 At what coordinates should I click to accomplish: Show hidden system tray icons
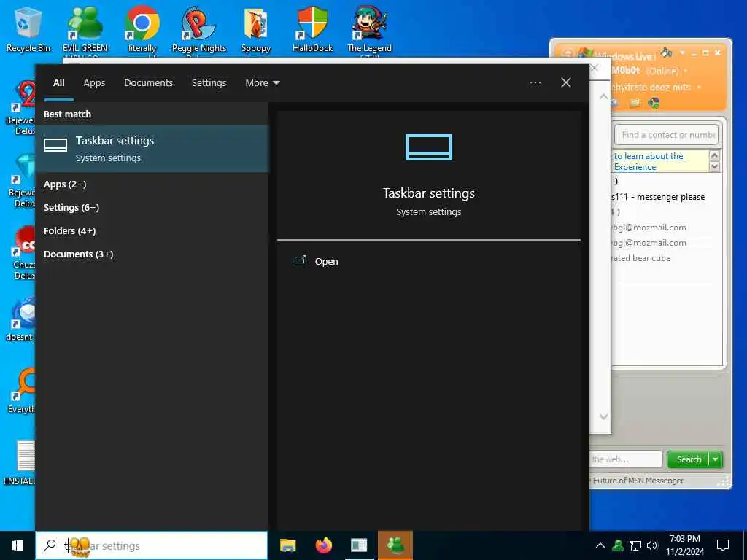[x=600, y=545]
